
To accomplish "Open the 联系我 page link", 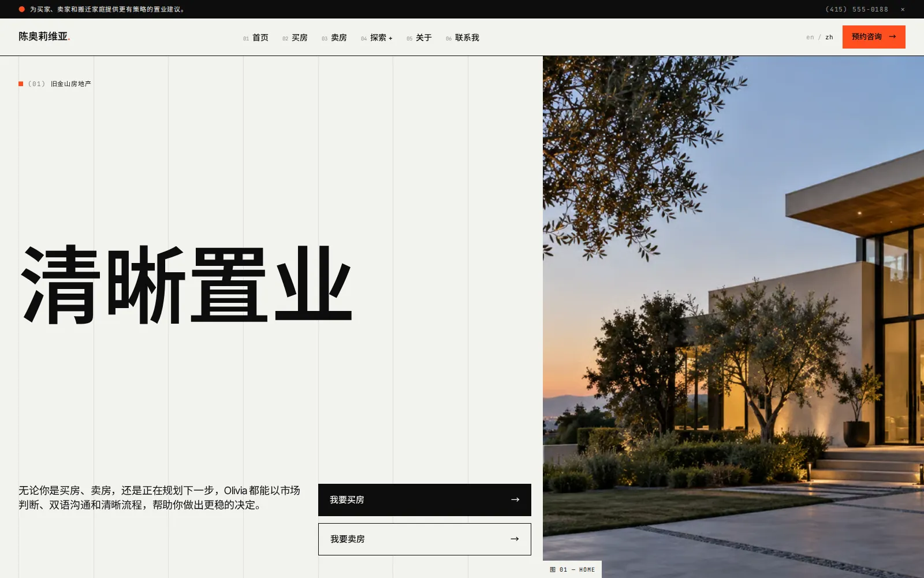I will 463,38.
